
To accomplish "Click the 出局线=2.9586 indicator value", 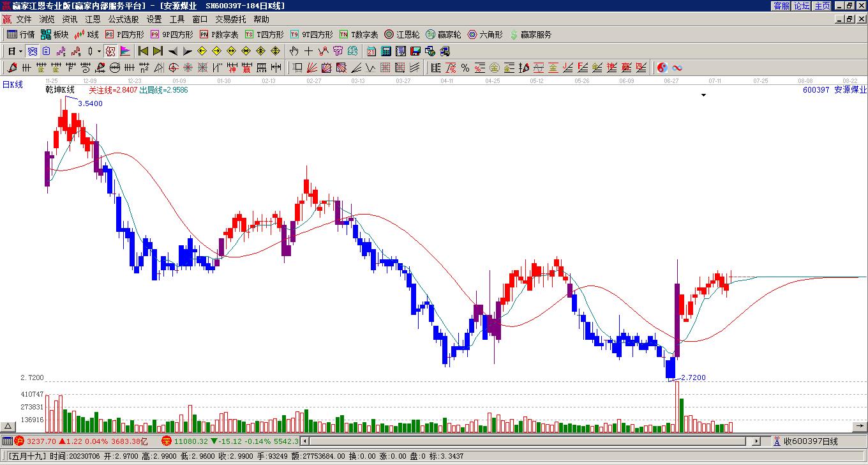I will pos(163,90).
